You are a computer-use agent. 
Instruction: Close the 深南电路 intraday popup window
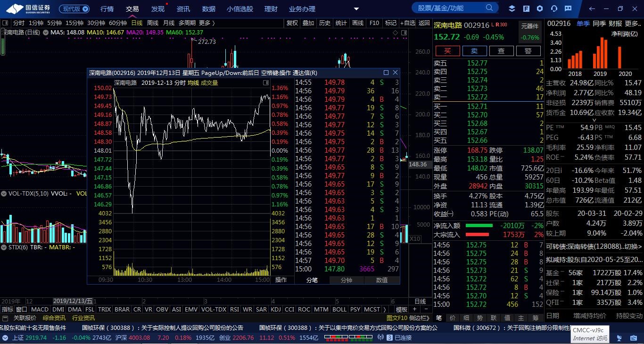395,73
